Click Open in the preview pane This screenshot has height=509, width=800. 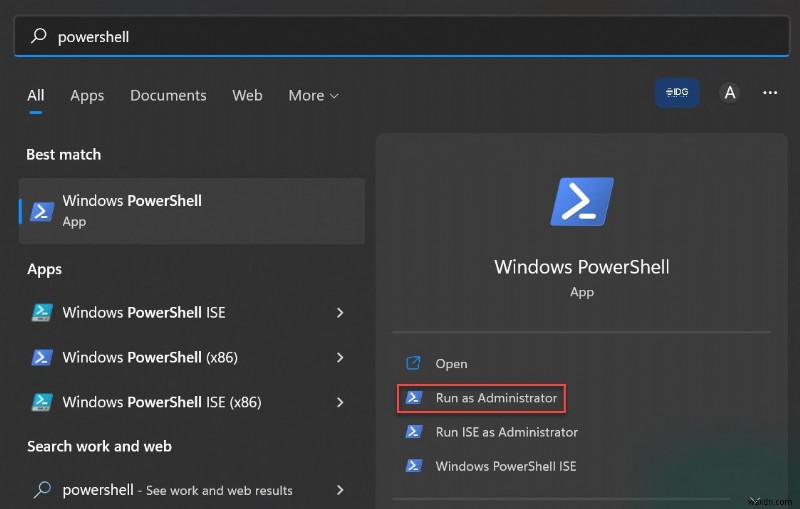(x=451, y=364)
